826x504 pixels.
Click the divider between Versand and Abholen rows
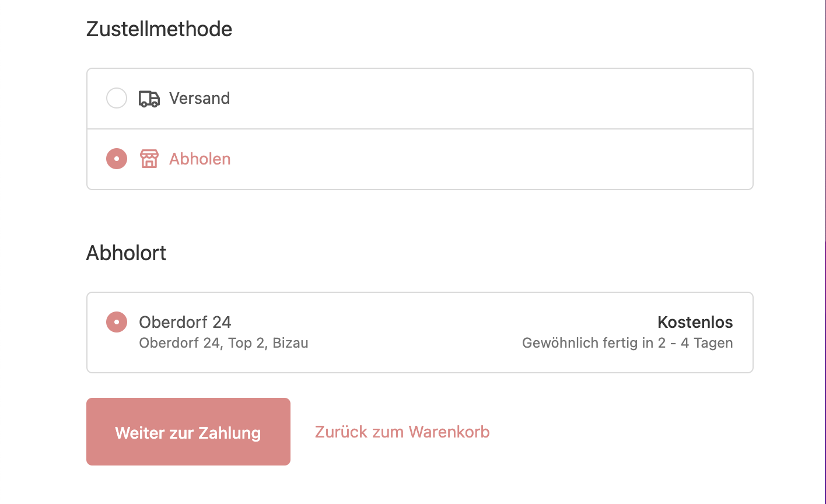pos(420,128)
